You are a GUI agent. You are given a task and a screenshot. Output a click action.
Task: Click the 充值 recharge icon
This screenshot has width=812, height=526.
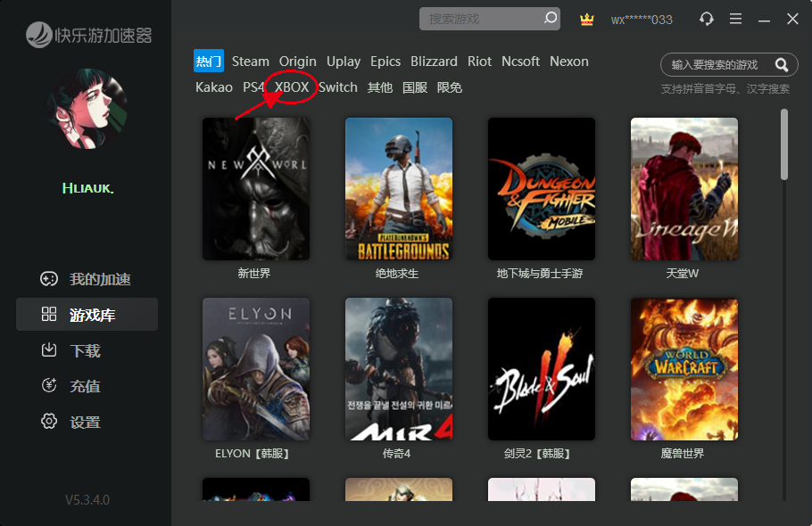click(x=49, y=385)
